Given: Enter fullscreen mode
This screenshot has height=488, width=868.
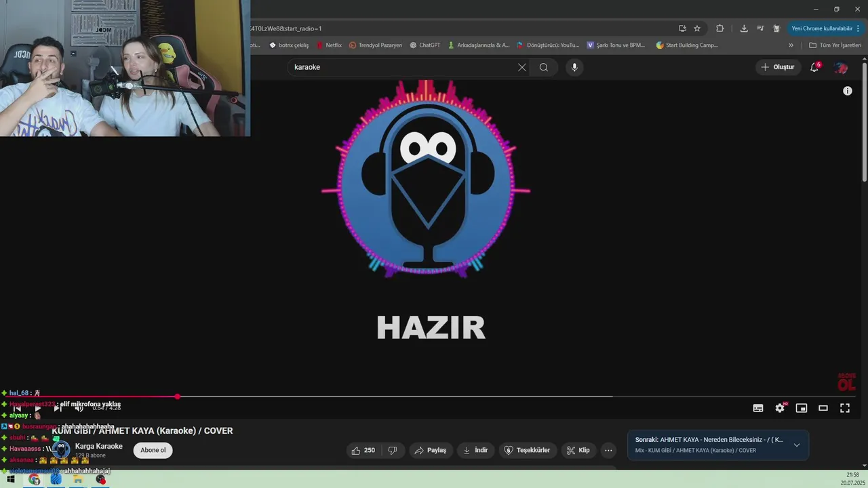Looking at the screenshot, I should click(845, 408).
